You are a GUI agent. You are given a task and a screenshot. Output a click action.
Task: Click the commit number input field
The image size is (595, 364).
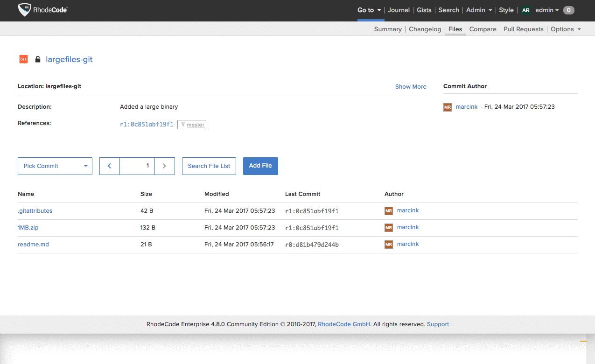(x=137, y=166)
